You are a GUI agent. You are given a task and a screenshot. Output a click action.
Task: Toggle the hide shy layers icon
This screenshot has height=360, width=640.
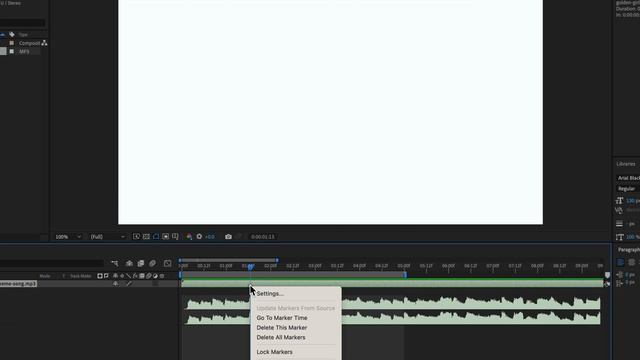(129, 264)
